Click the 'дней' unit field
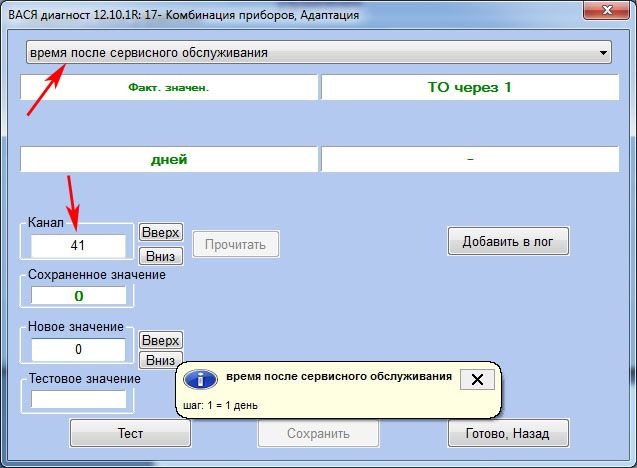Viewport: 637px width, 468px height. 168,159
